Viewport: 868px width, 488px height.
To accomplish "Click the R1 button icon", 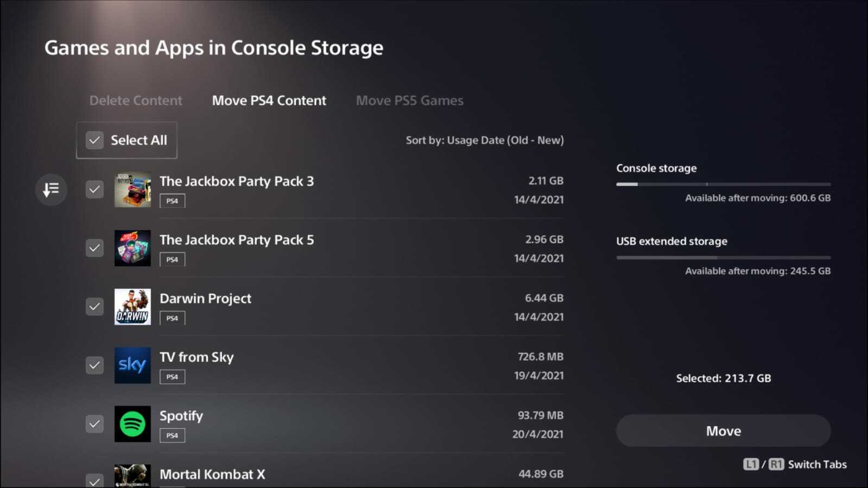I will pyautogui.click(x=776, y=464).
